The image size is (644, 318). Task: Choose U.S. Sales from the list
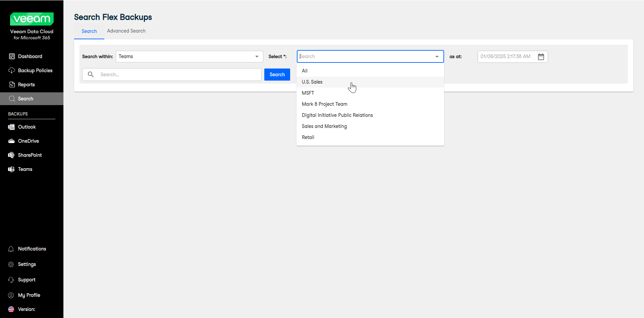tap(312, 82)
